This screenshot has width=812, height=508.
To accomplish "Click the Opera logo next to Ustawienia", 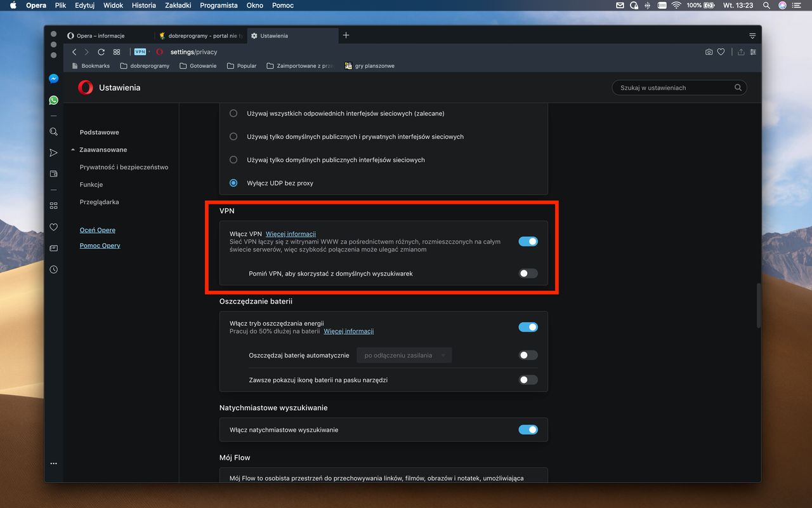I will (x=85, y=88).
